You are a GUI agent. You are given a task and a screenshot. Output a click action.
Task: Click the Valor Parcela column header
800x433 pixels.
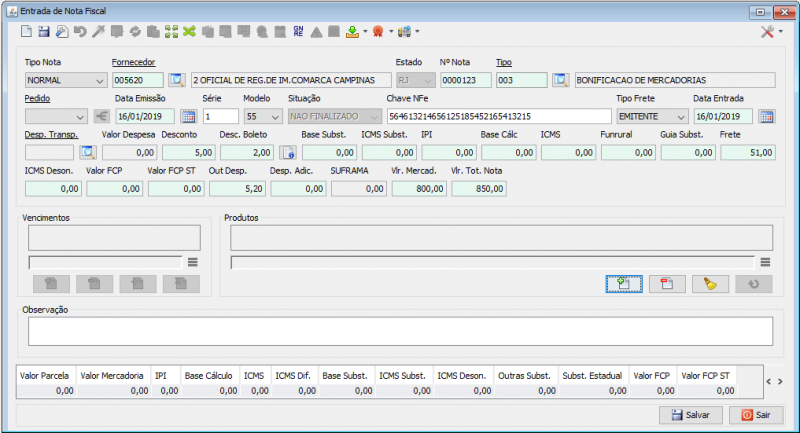click(x=44, y=376)
